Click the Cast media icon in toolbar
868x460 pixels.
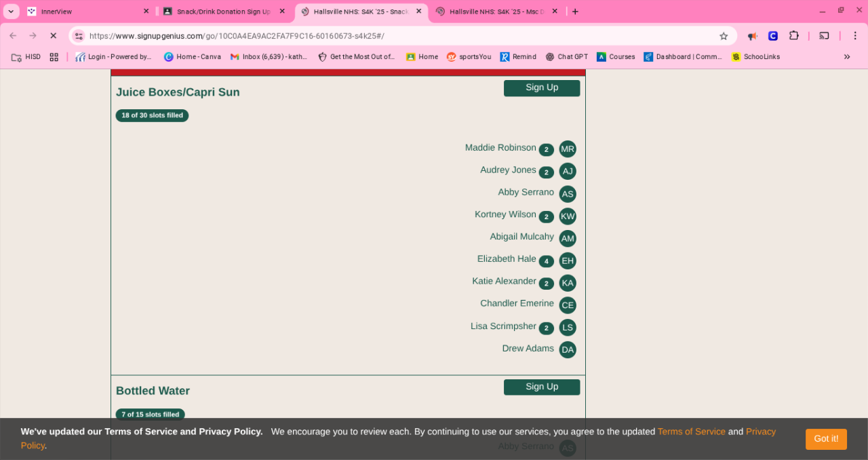pyautogui.click(x=824, y=35)
